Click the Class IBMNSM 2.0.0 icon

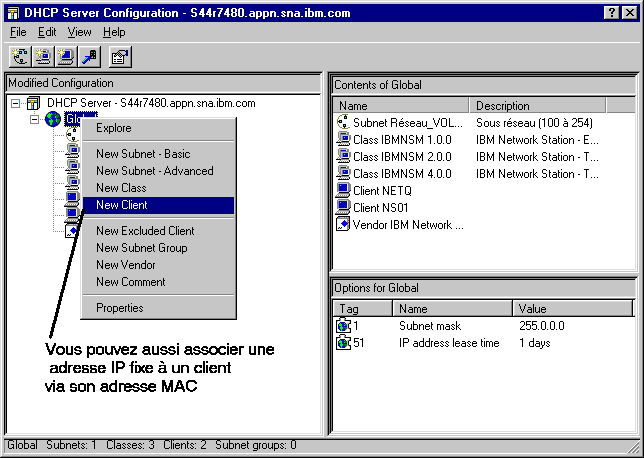343,156
